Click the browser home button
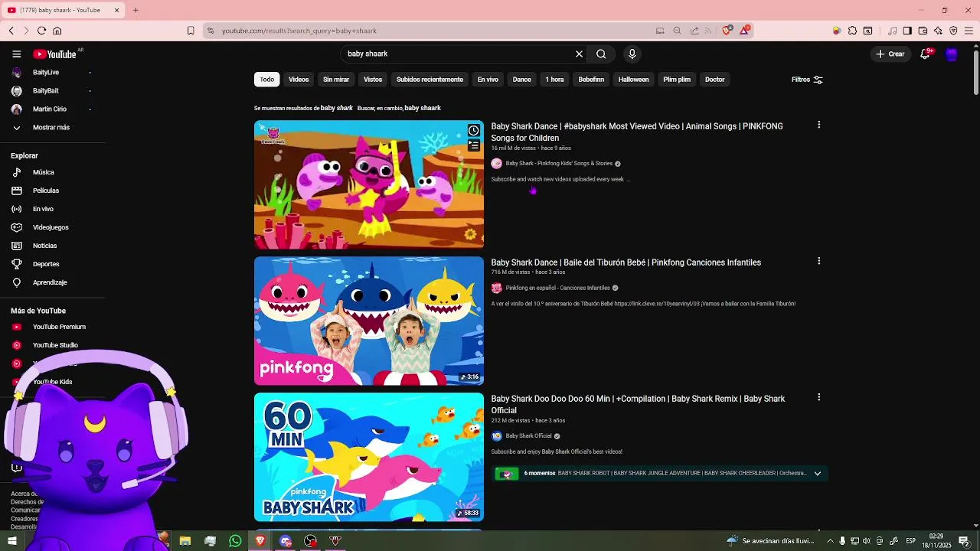This screenshot has width=980, height=551. pyautogui.click(x=57, y=31)
